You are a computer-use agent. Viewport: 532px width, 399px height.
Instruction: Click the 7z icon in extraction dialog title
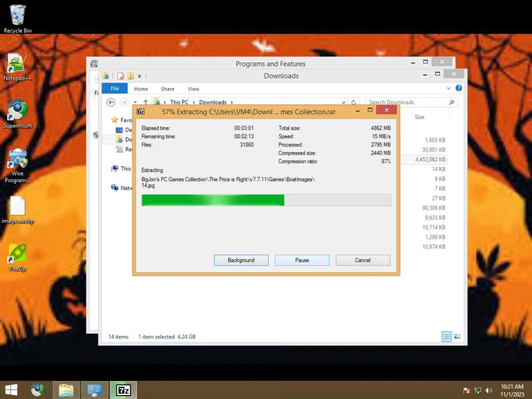[141, 112]
